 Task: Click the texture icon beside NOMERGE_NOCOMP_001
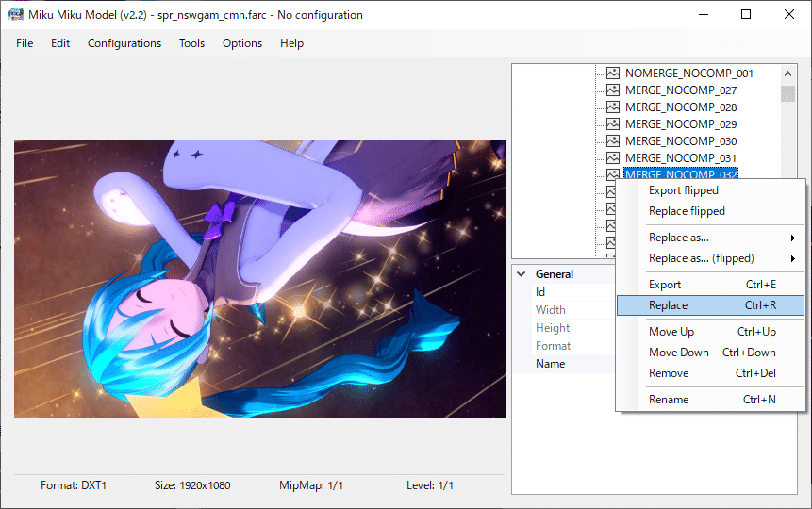[x=613, y=73]
